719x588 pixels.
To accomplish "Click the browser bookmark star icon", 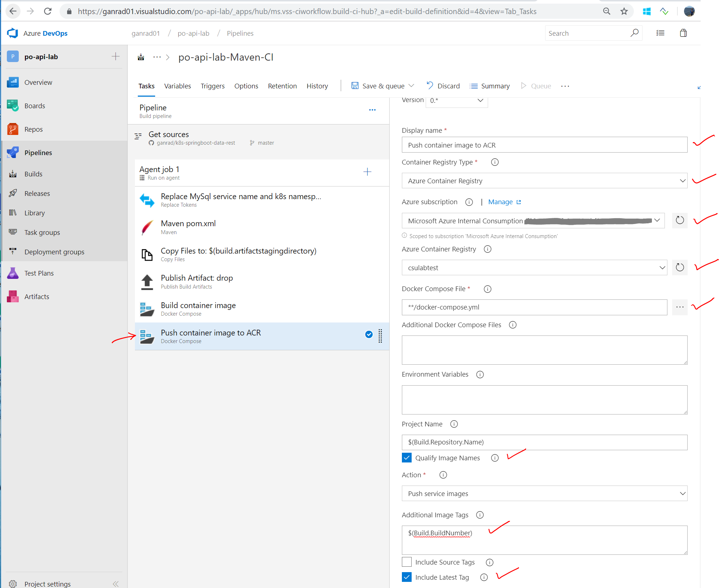I will [x=624, y=12].
